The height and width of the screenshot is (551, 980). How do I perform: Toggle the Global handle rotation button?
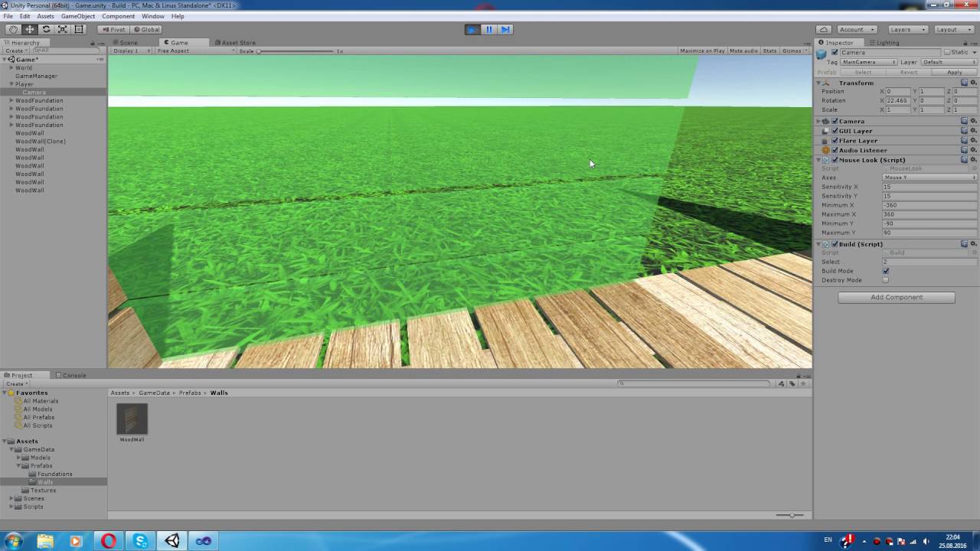click(x=146, y=29)
